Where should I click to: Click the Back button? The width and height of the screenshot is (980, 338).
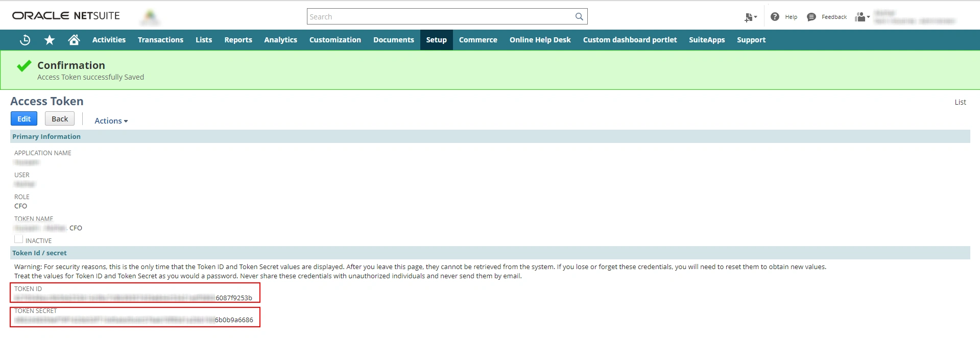pos(60,119)
